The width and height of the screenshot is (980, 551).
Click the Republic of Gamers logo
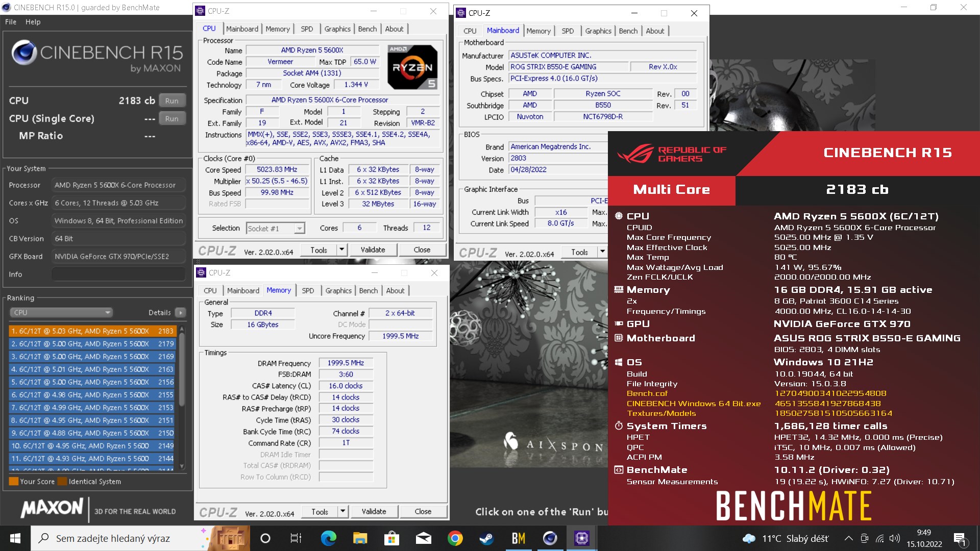click(x=672, y=154)
